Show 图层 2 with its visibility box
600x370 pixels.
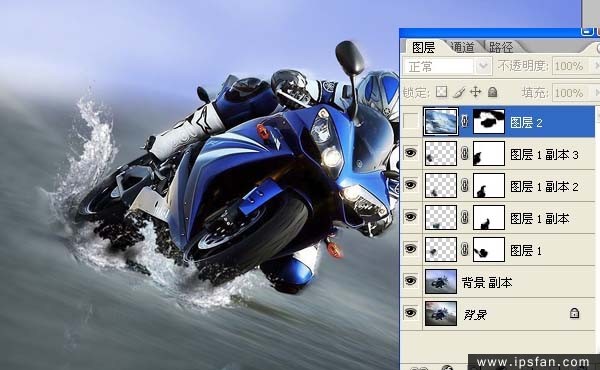coord(410,122)
